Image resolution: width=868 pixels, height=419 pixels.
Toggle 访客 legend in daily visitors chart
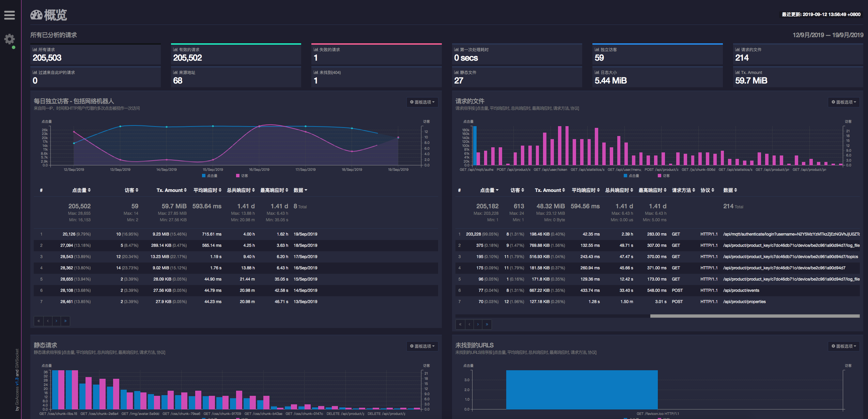tap(242, 176)
